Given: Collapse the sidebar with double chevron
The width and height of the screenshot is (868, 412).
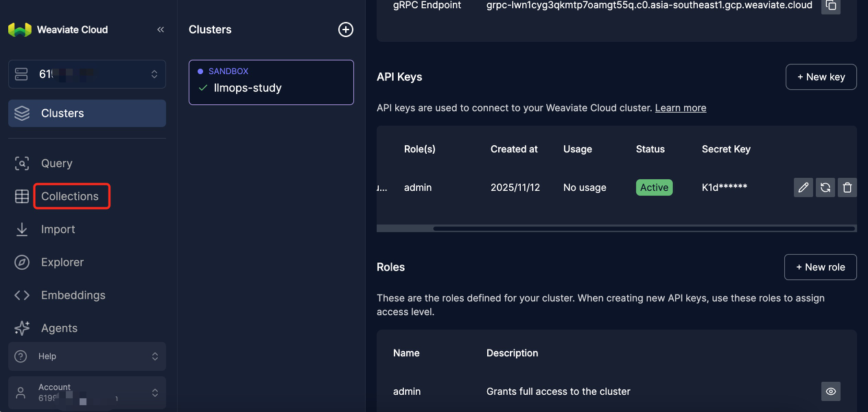Looking at the screenshot, I should 161,30.
